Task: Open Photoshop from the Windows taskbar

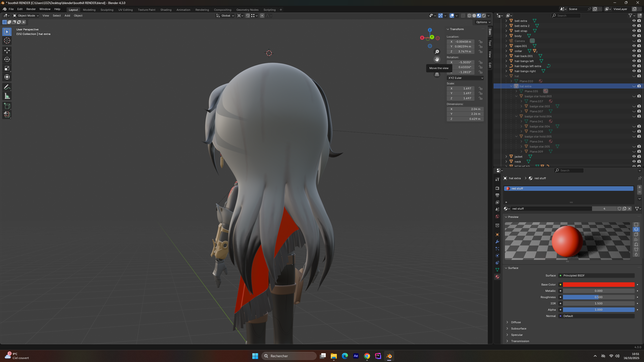Action: (378, 356)
